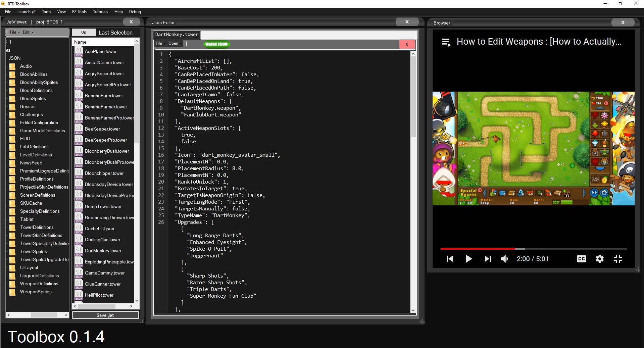This screenshot has height=348, width=644.
Task: Select the ScreenDefinitions folder label
Action: (x=38, y=195)
